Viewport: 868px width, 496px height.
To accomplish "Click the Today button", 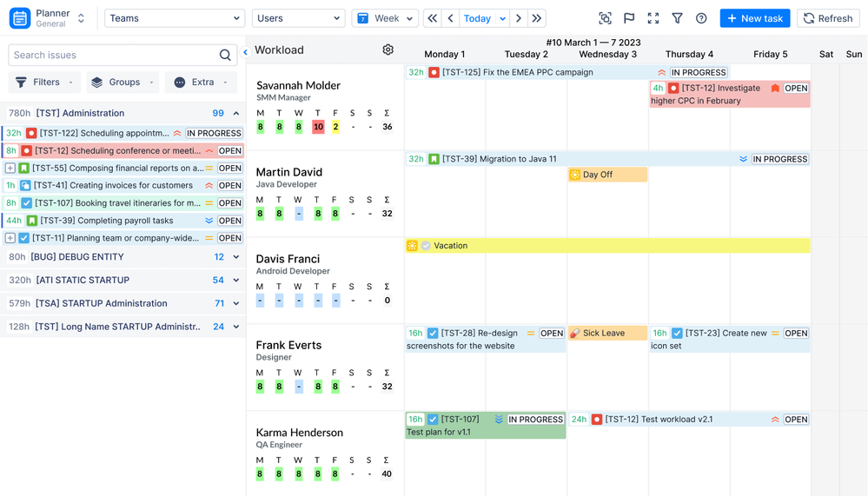I will pyautogui.click(x=477, y=18).
